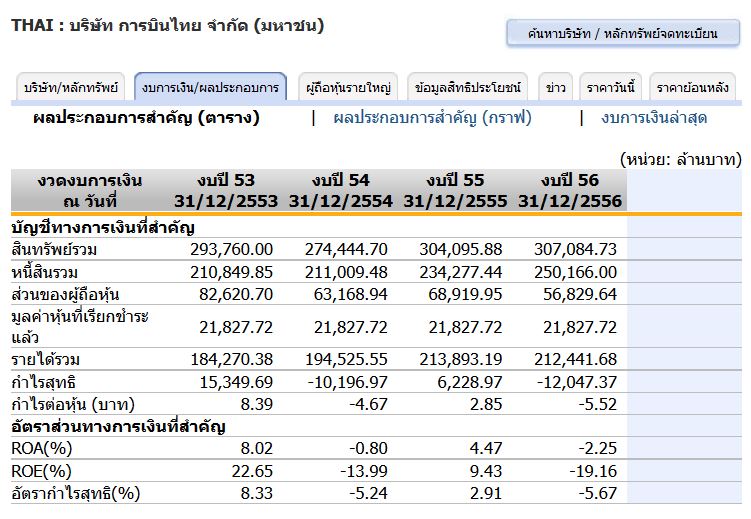Click EPS value -5.52

(597, 404)
